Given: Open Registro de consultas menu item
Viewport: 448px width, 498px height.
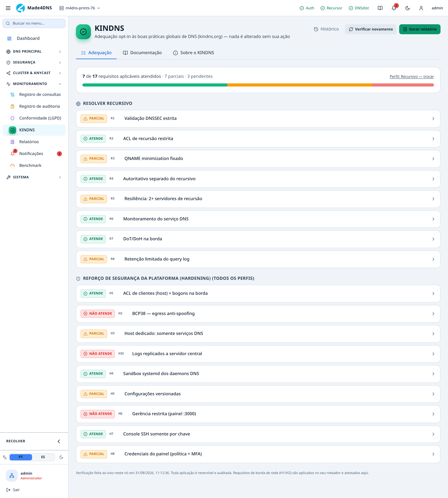Looking at the screenshot, I should point(34,95).
